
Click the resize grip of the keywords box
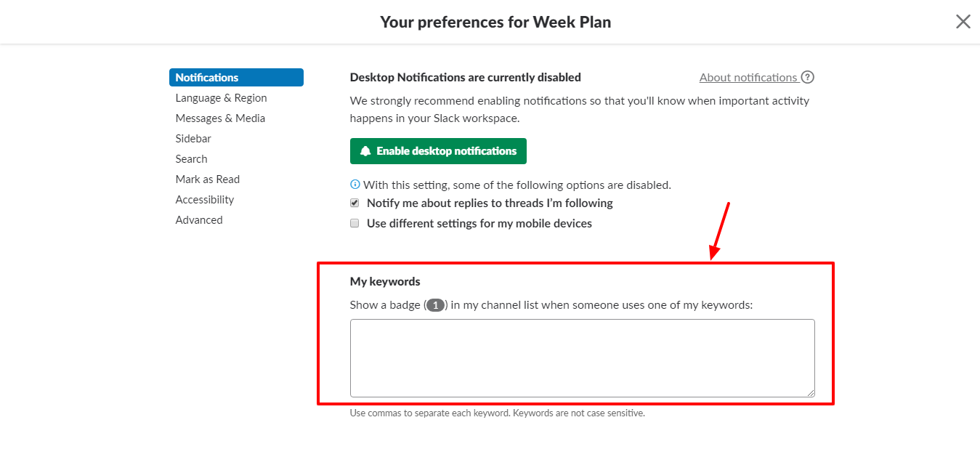(810, 394)
